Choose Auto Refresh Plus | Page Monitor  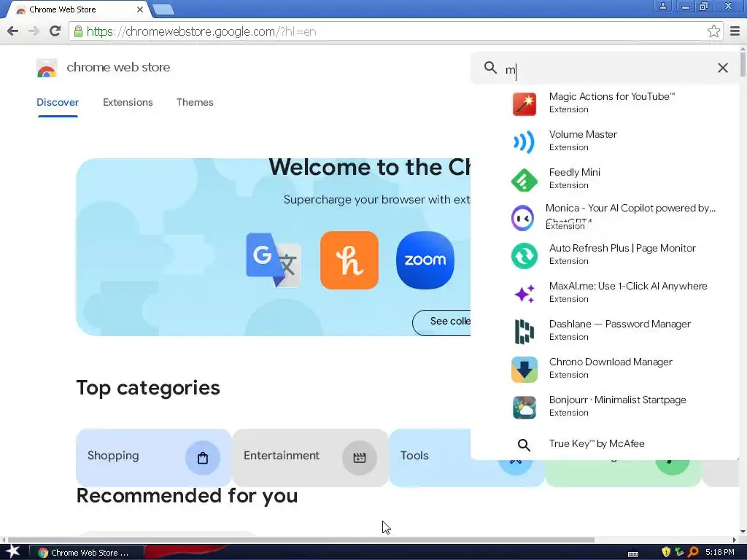pos(622,248)
